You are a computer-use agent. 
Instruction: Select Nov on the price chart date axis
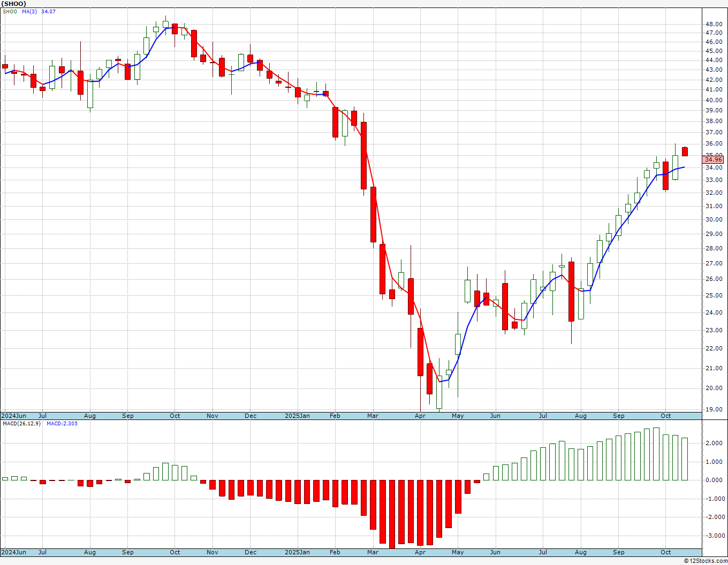click(x=213, y=416)
